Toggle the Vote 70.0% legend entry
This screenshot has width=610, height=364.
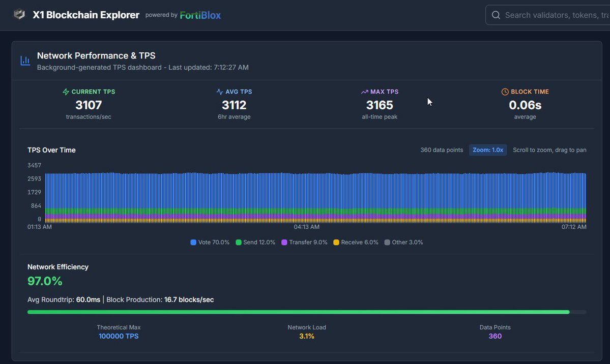point(210,242)
